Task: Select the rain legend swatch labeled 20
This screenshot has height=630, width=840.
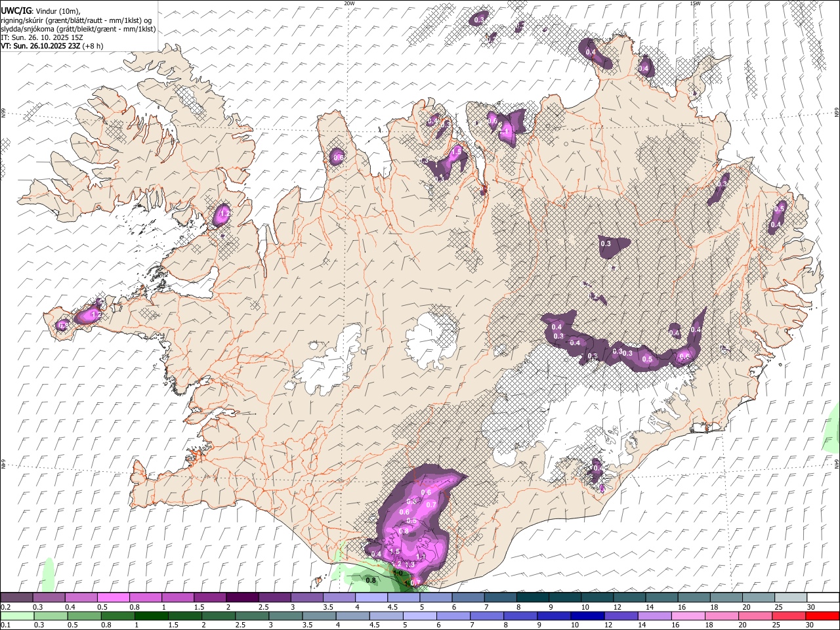Action: coord(755,616)
